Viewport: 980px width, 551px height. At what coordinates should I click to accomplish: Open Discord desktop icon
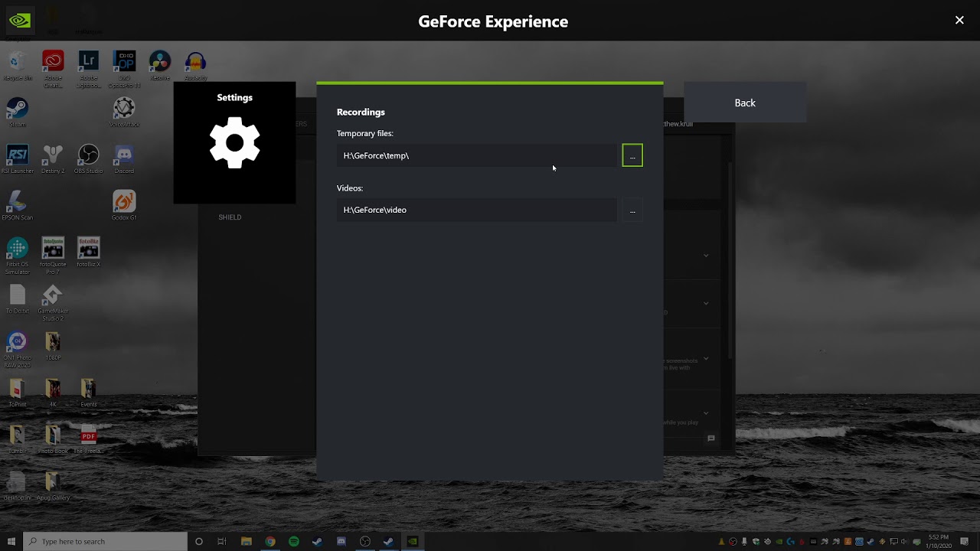tap(124, 159)
